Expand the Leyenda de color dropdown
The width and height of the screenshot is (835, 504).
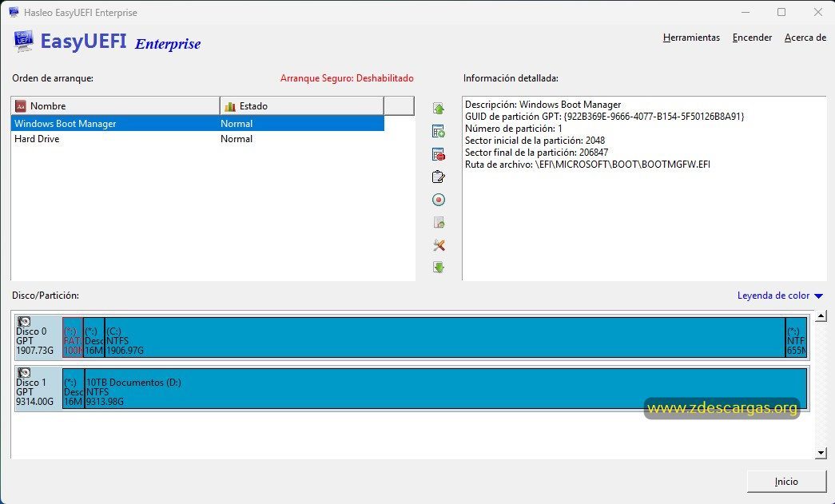pyautogui.click(x=780, y=296)
